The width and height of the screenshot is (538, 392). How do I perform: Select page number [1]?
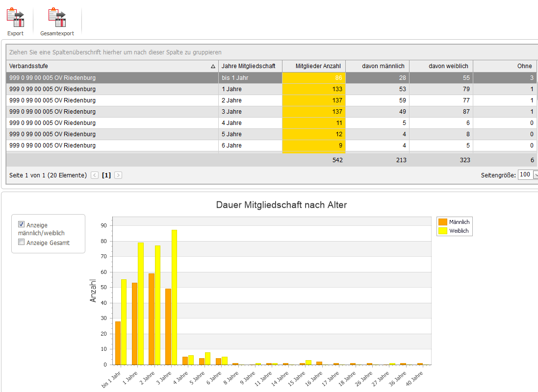106,175
